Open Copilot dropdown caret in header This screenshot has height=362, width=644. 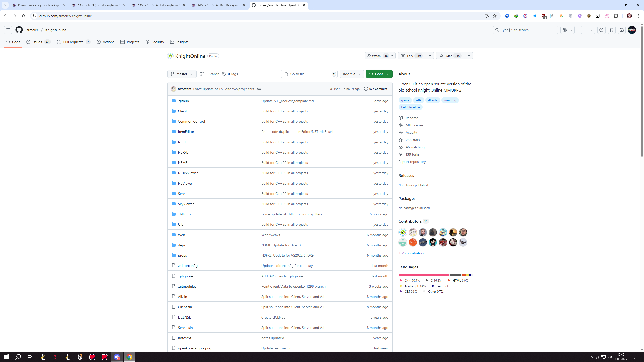[572, 30]
